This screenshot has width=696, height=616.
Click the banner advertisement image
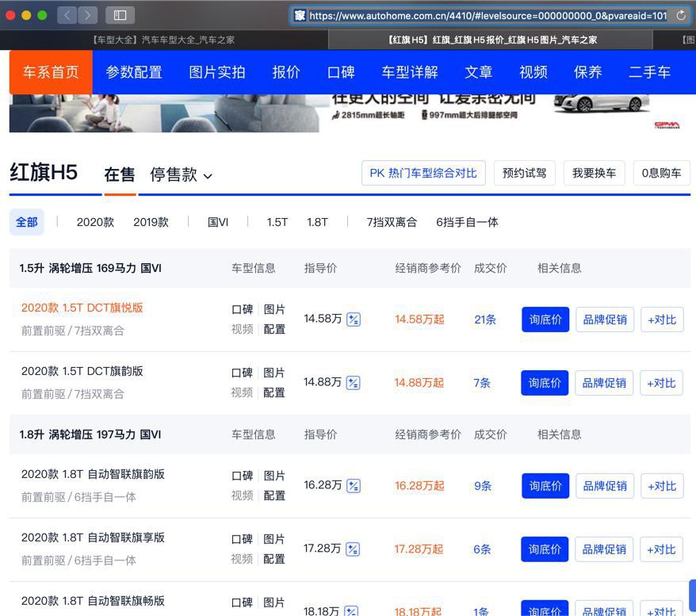click(349, 113)
